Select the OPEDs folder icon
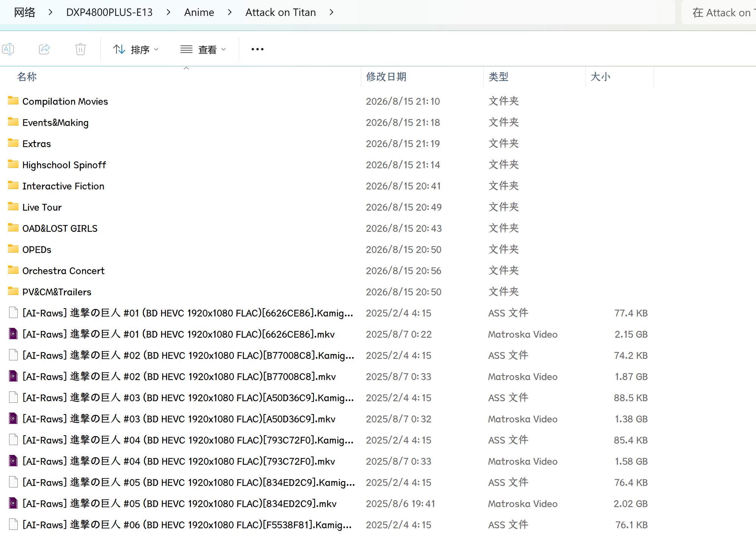Image resolution: width=756 pixels, height=537 pixels. coord(13,249)
